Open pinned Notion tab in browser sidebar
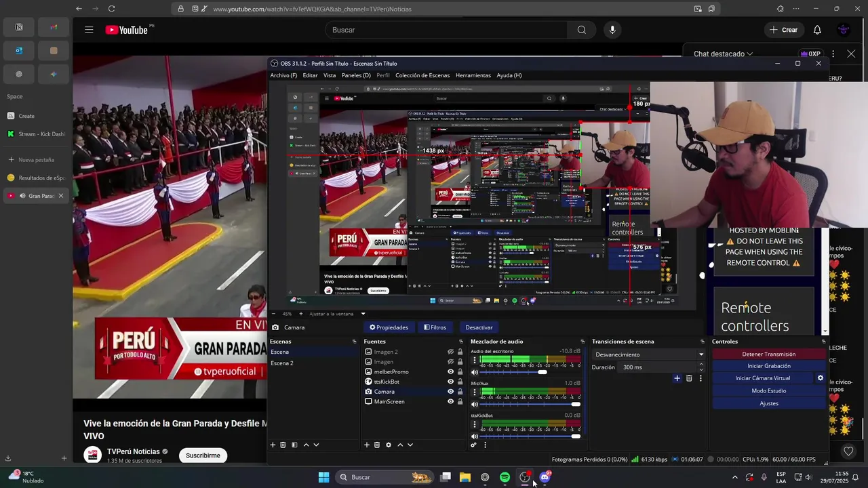868x488 pixels. pyautogui.click(x=19, y=27)
